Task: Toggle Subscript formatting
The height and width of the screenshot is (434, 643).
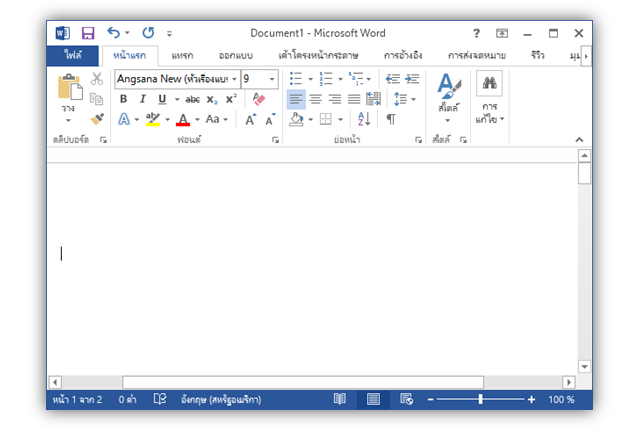Action: (x=212, y=100)
